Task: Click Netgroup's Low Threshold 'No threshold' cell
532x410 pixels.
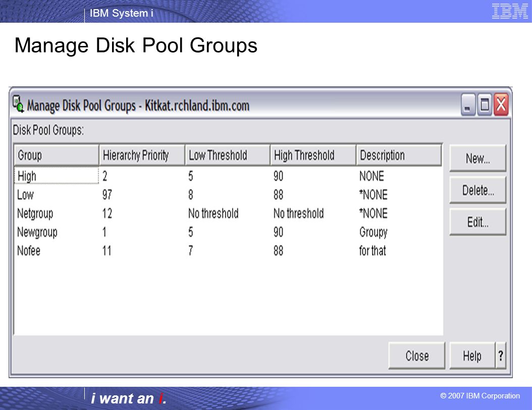Action: (x=214, y=214)
